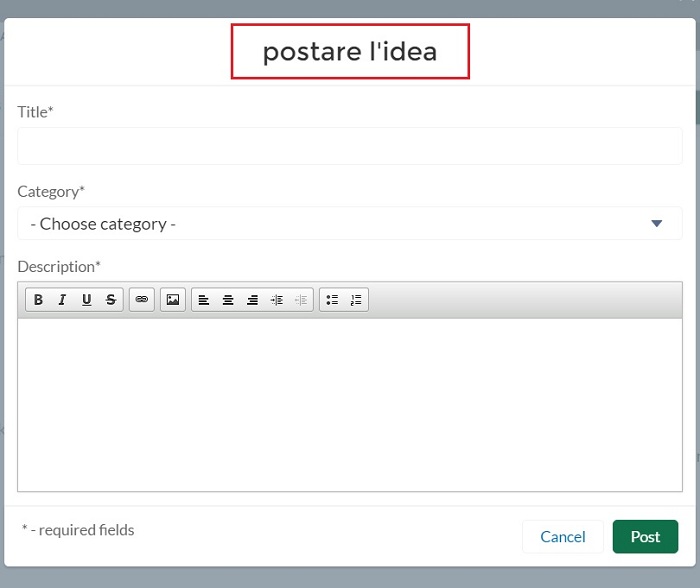The image size is (700, 588).
Task: Insert a hyperlink into the description
Action: coord(142,300)
